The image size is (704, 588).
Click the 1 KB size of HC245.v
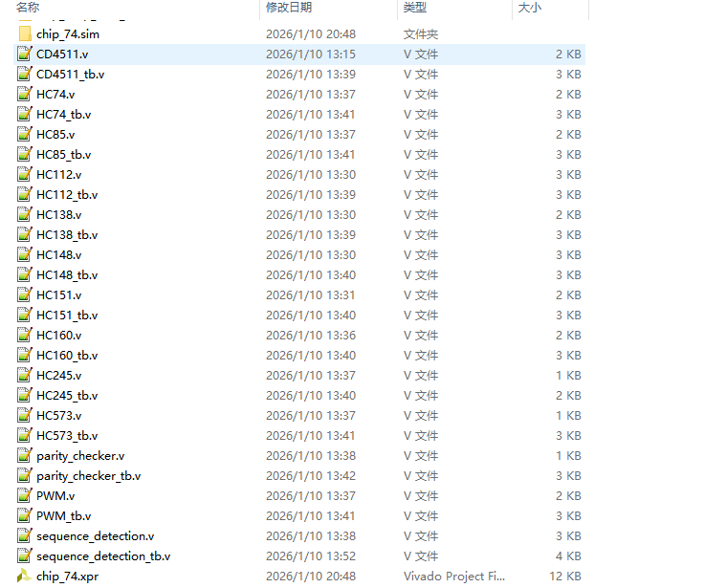pos(568,375)
